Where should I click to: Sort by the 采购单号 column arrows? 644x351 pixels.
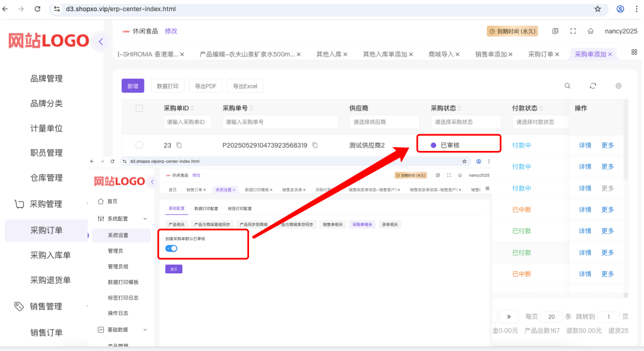251,108
